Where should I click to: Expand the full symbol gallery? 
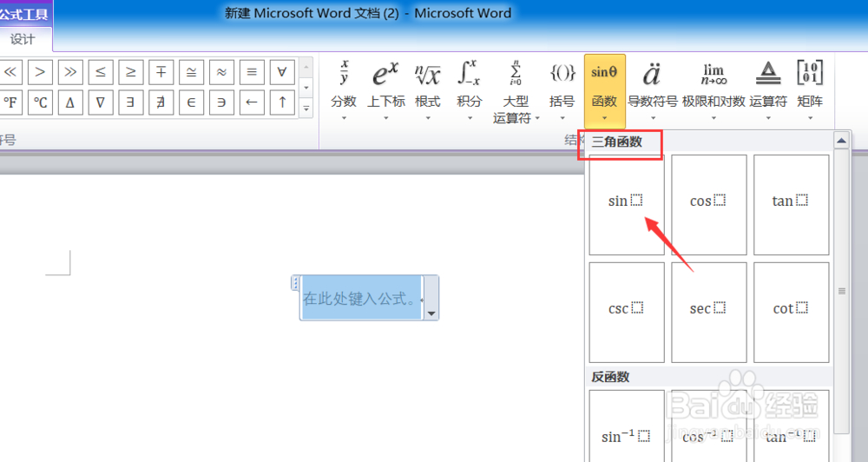click(306, 108)
